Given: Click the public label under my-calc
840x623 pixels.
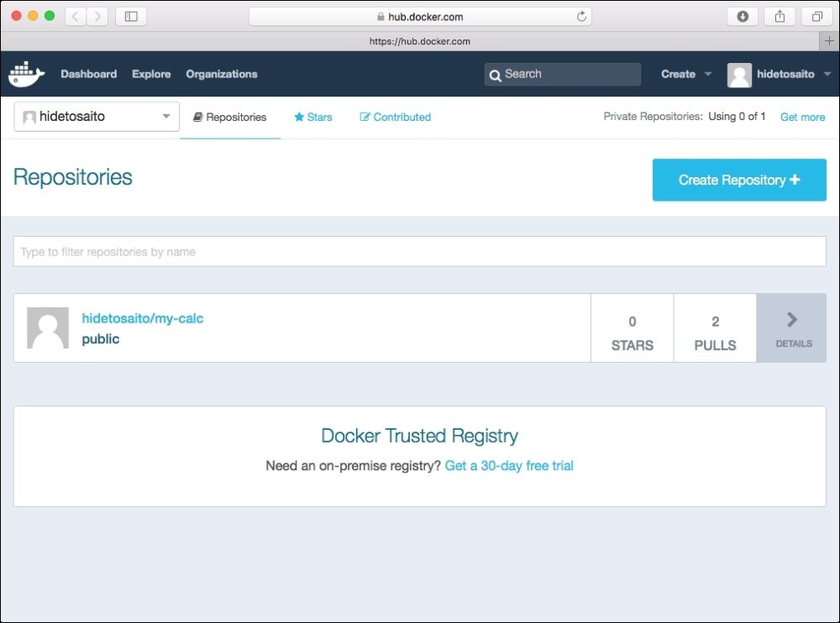Looking at the screenshot, I should click(x=101, y=339).
